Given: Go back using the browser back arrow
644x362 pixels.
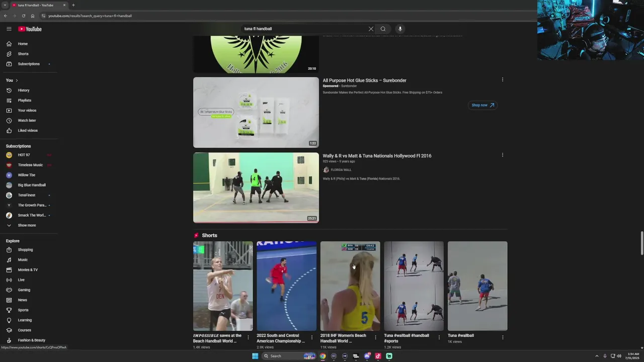Looking at the screenshot, I should [6, 16].
